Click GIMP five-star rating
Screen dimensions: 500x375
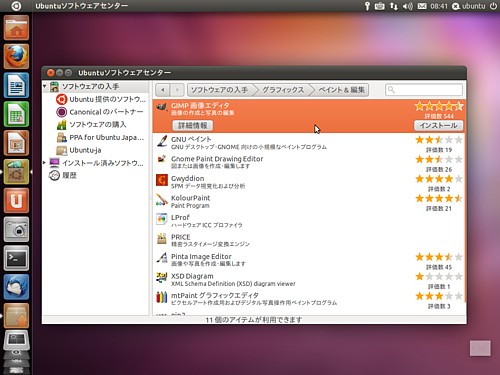439,106
